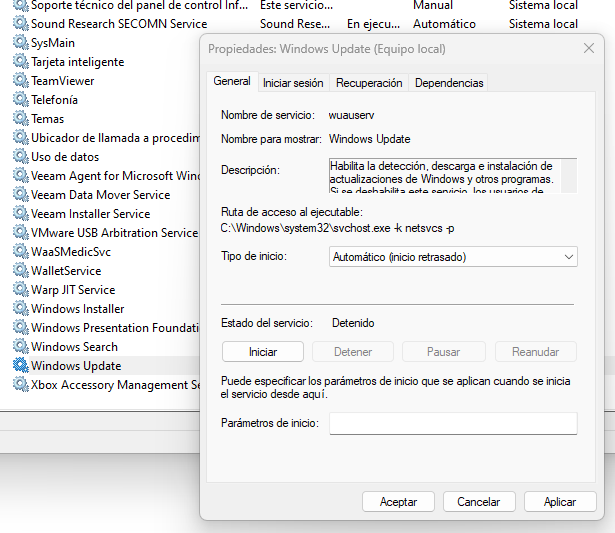Select the Windows Search service name

click(75, 347)
